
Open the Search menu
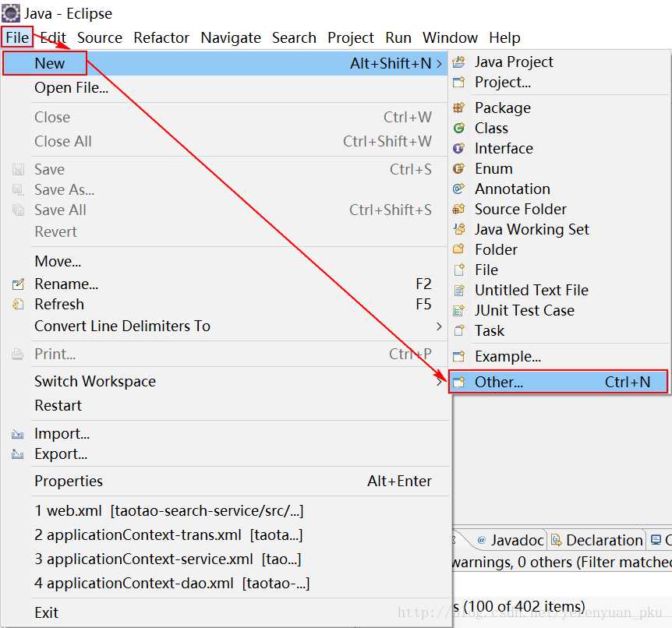(x=294, y=37)
